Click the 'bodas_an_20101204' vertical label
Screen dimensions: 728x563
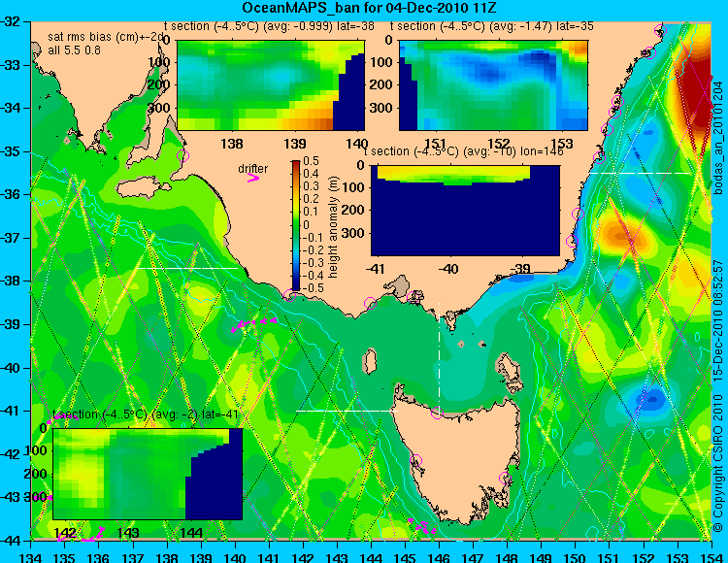click(x=718, y=137)
